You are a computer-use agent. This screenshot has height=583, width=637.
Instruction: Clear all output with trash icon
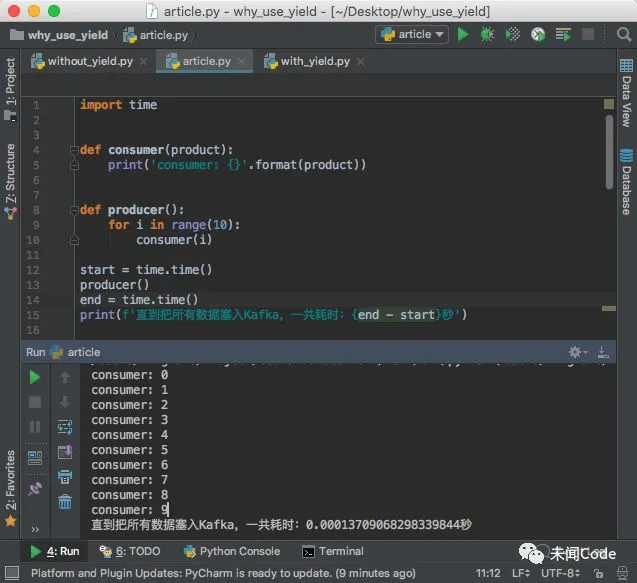point(65,502)
